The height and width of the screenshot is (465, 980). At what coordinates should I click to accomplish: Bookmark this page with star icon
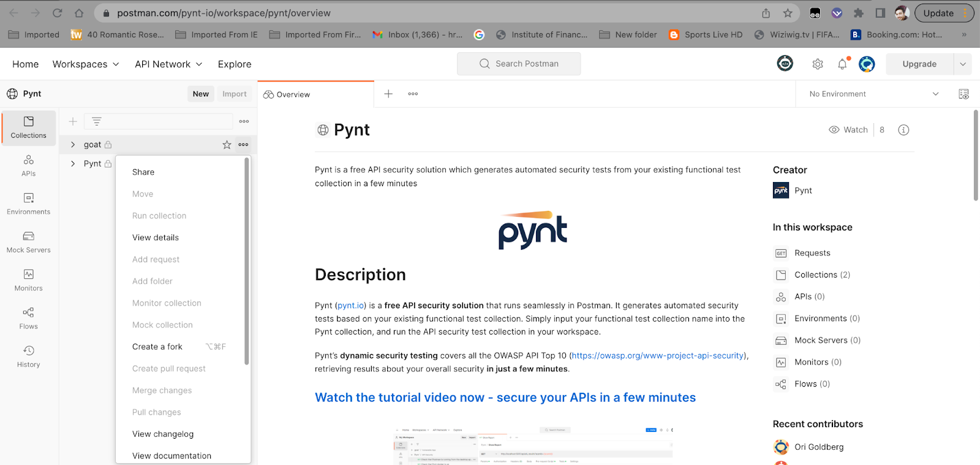(788, 13)
